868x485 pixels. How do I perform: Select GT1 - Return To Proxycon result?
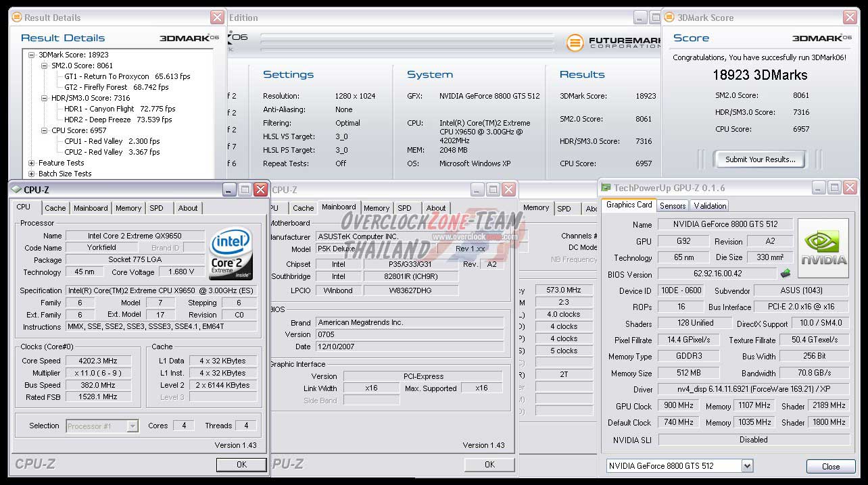coord(127,76)
